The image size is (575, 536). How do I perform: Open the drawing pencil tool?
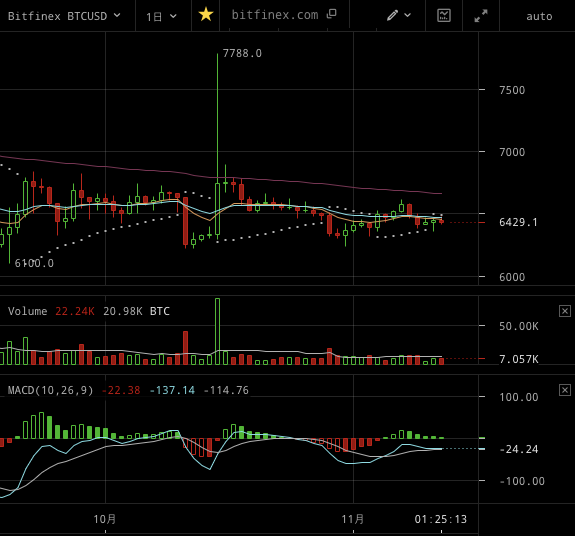(392, 15)
